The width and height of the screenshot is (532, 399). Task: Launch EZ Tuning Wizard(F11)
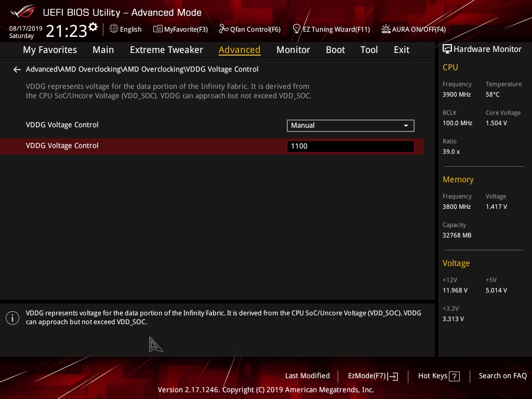[331, 29]
